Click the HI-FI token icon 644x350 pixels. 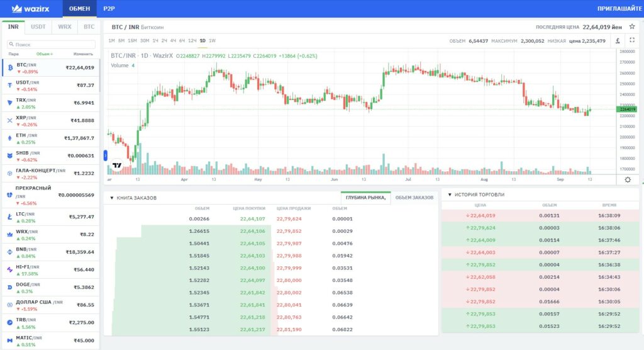click(x=10, y=270)
